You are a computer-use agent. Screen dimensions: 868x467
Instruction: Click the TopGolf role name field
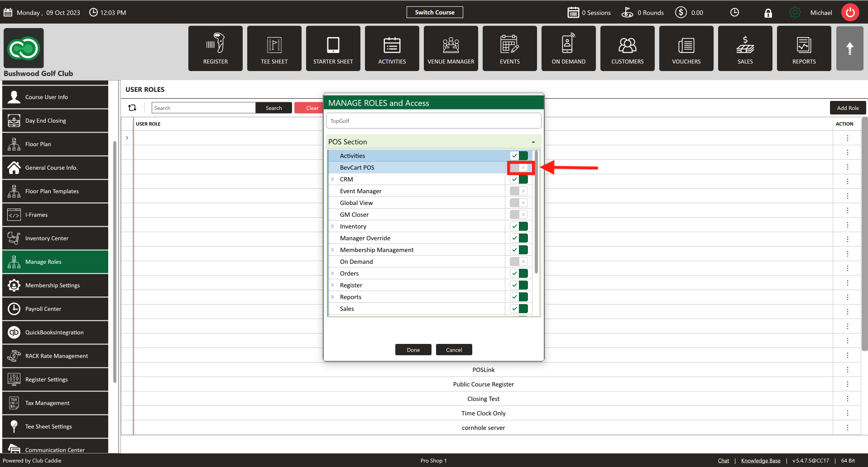[x=433, y=121]
